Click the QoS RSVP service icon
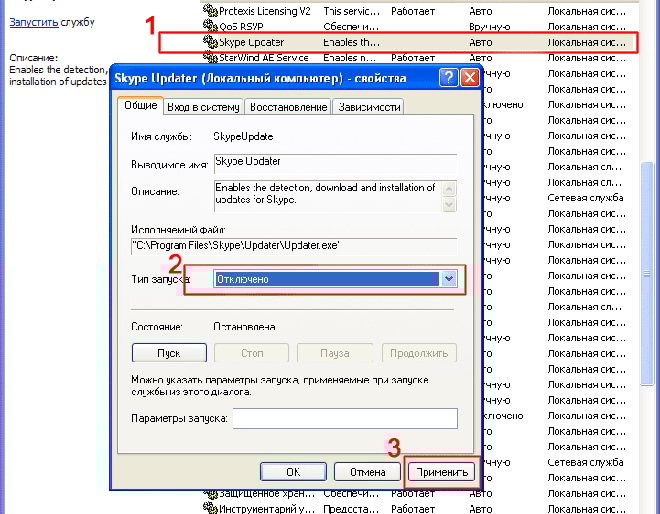The height and width of the screenshot is (514, 660). 209,26
